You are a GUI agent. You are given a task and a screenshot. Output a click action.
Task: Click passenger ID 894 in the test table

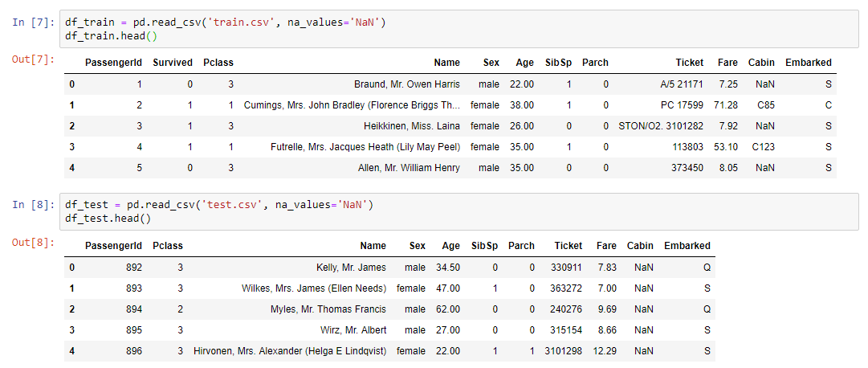[134, 309]
